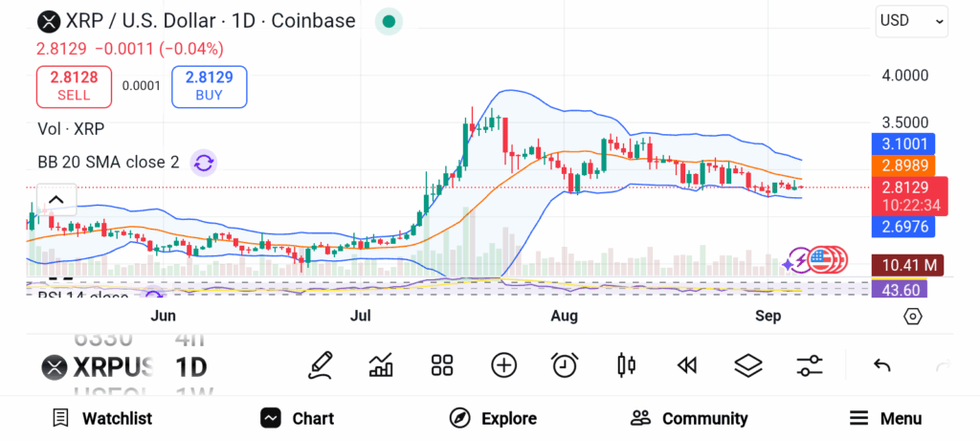980x441 pixels.
Task: Click the purple refresh icon beside BB indicator
Action: coord(203,163)
